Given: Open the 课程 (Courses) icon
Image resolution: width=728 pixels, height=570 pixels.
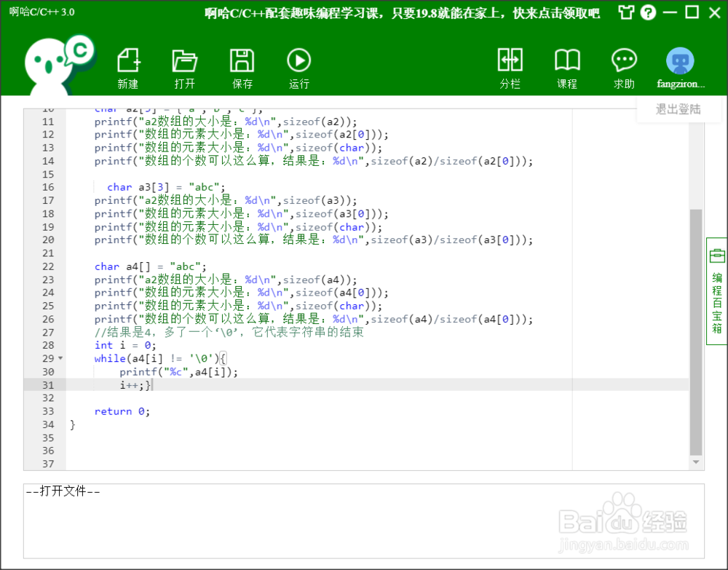Looking at the screenshot, I should coord(567,60).
